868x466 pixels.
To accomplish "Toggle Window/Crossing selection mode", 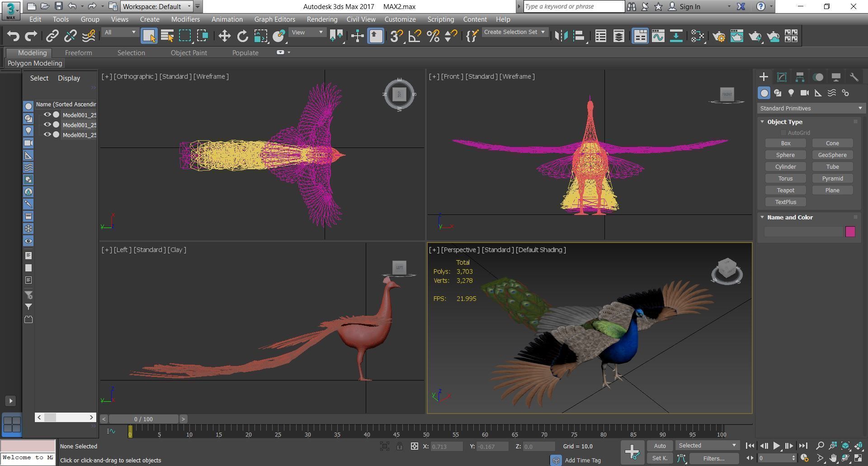I will point(203,36).
